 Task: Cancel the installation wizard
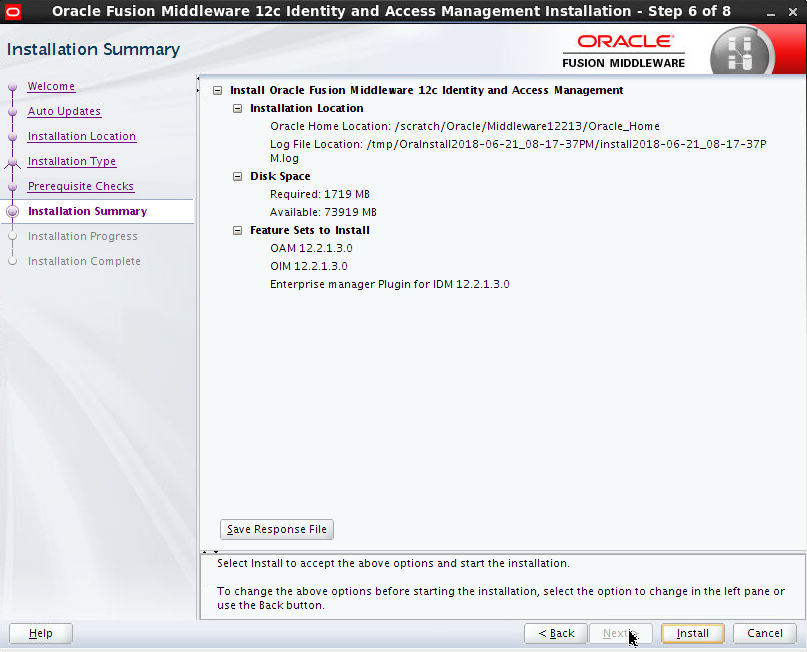coord(765,633)
